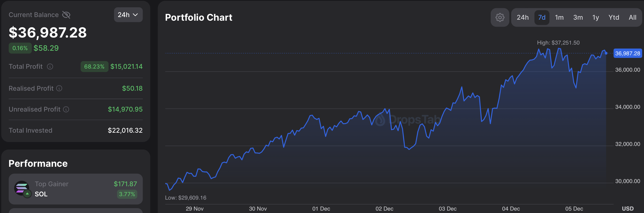Show the 1y chart range
Screen dimensions: 644x213
tap(596, 17)
